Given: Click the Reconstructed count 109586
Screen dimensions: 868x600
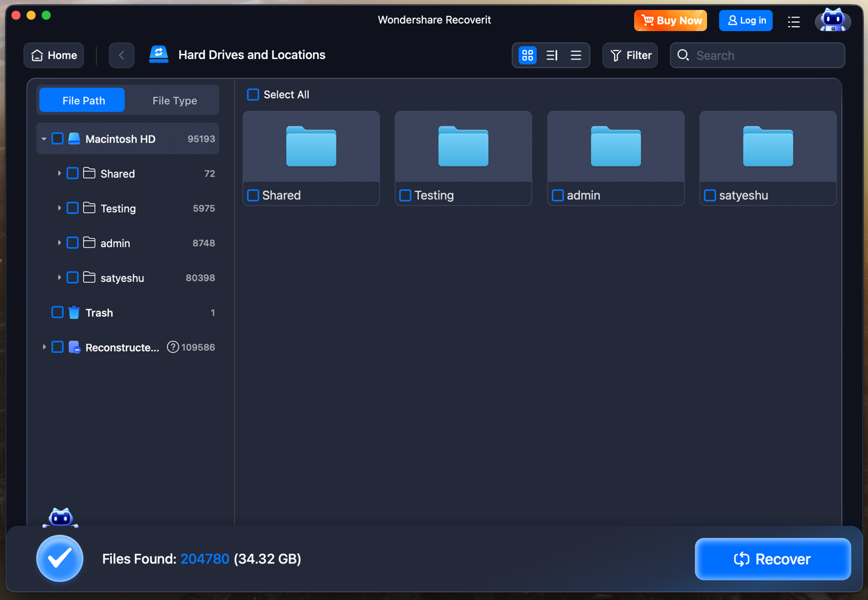Looking at the screenshot, I should [x=198, y=347].
